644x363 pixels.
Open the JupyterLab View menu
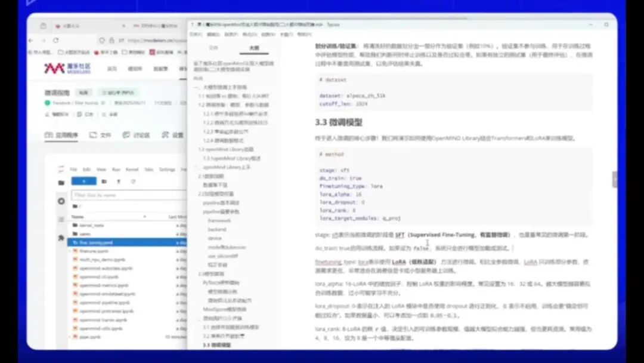(x=101, y=170)
